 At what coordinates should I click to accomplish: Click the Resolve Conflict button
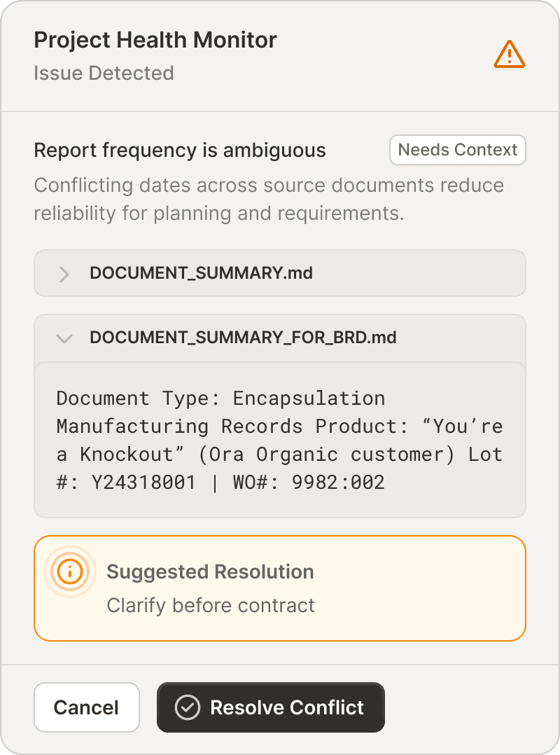pos(270,707)
